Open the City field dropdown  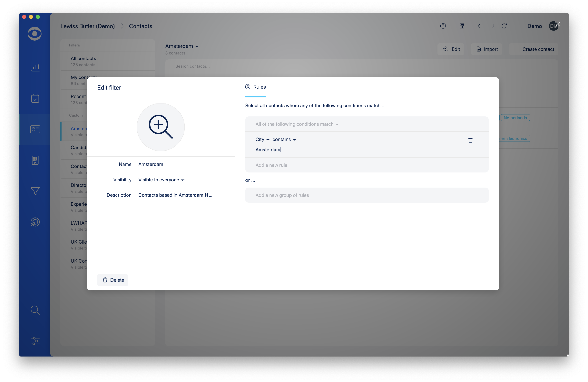point(262,139)
